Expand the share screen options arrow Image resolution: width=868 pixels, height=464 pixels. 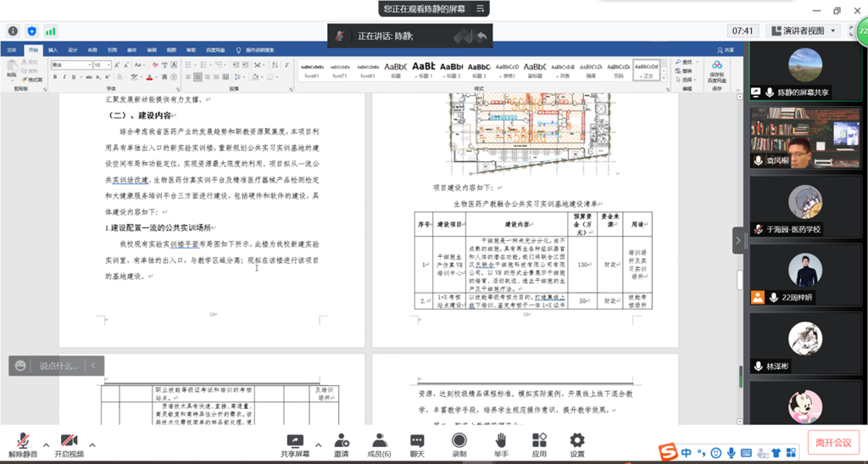pyautogui.click(x=319, y=444)
